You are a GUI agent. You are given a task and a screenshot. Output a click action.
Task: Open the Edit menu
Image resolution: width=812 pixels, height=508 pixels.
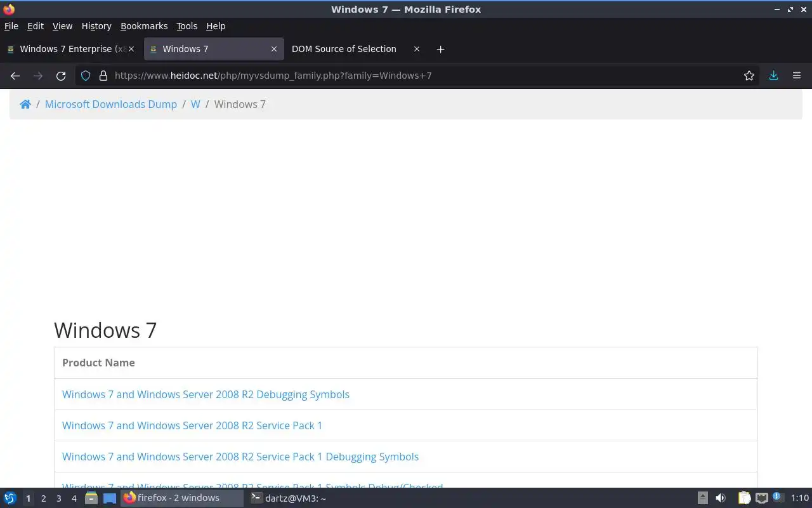[x=36, y=26]
